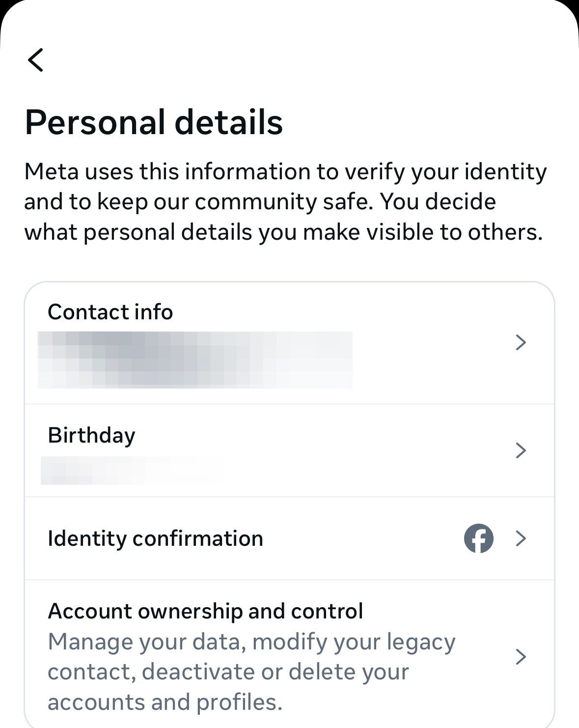The height and width of the screenshot is (728, 579).
Task: Click 'and to keep our community safe' line
Action: click(260, 202)
